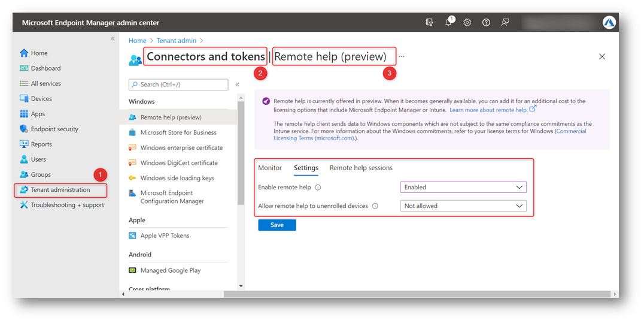The width and height of the screenshot is (644, 323).
Task: Select Remote help (preview) in Windows list
Action: tap(178, 117)
